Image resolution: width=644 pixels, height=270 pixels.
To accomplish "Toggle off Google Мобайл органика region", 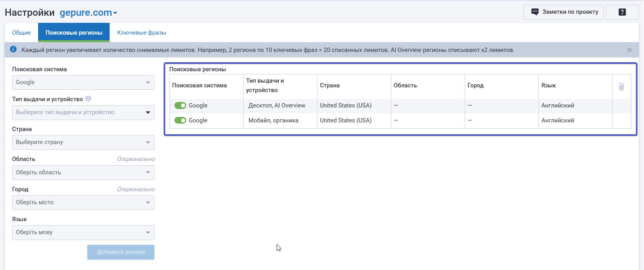I will click(180, 120).
